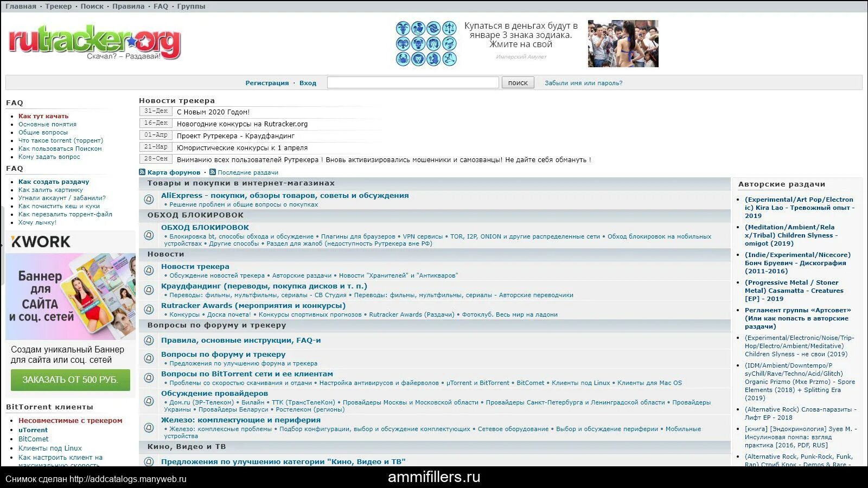This screenshot has height=488, width=868.
Task: Open Слова-паразиты - Лифт EP release
Action: [x=801, y=414]
